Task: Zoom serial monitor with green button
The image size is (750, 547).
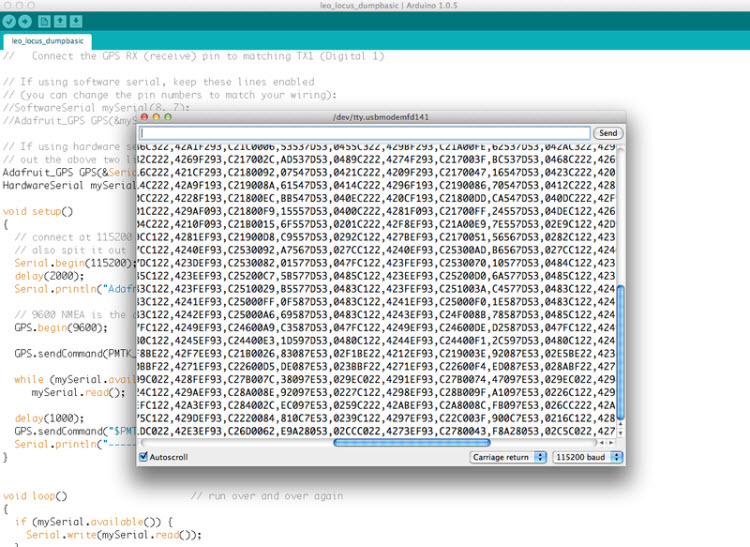Action: point(168,117)
